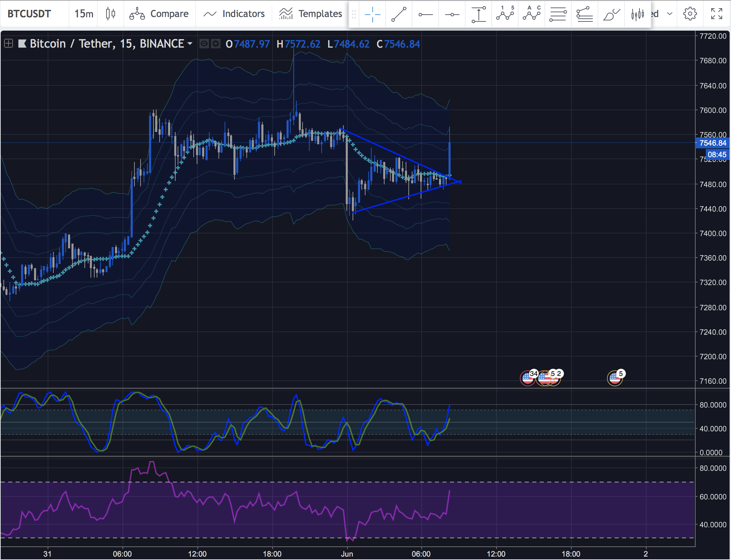Screen dimensions: 731x560
Task: Expand the chevron next to settings gear
Action: tap(670, 14)
